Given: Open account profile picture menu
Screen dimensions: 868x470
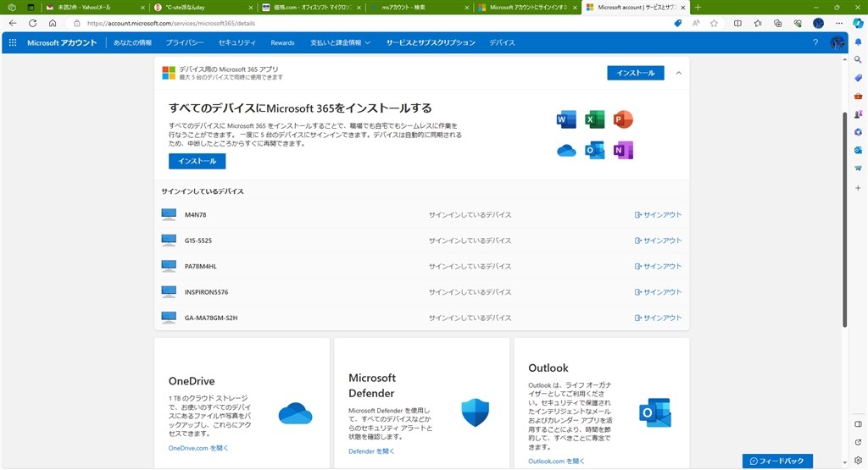Looking at the screenshot, I should (837, 42).
